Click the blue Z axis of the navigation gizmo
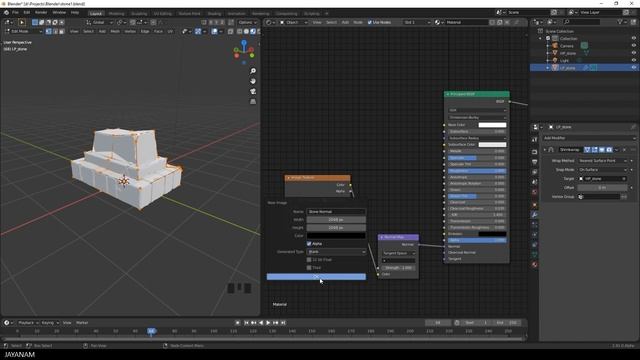 (x=244, y=42)
